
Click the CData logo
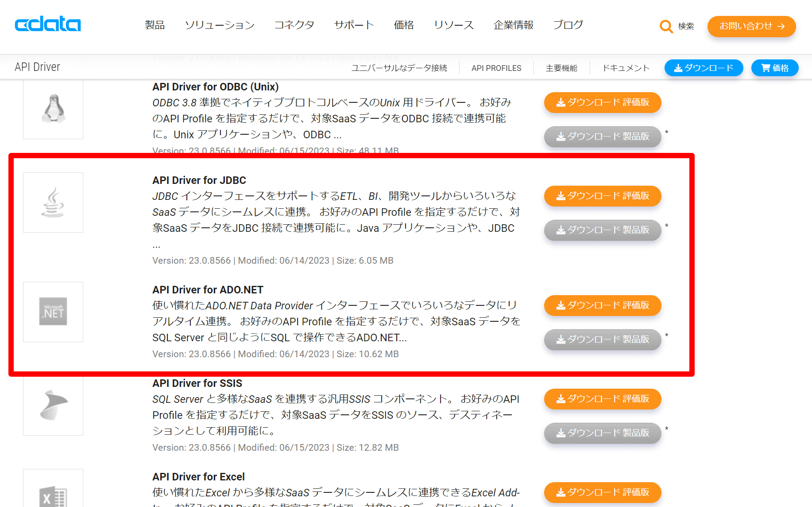pos(48,24)
